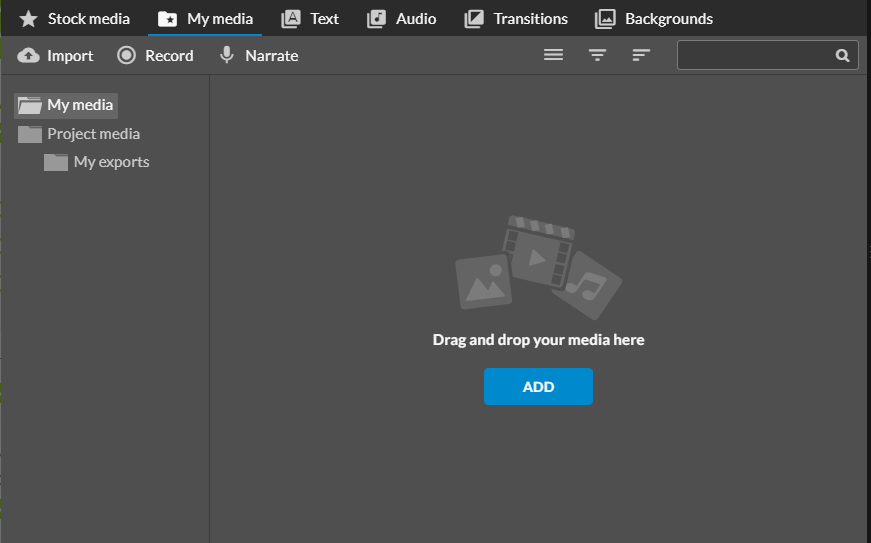
Task: Start a screen recording with Record
Action: (x=155, y=56)
